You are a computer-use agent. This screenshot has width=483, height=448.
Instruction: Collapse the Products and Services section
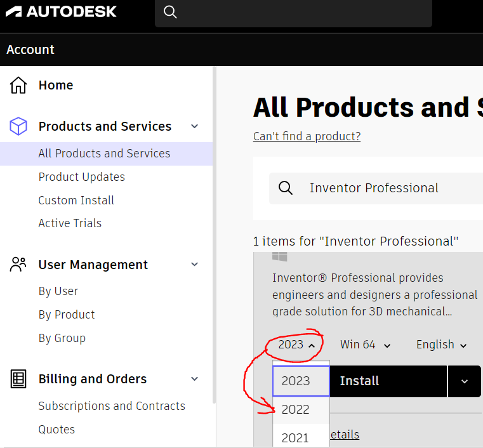point(195,126)
